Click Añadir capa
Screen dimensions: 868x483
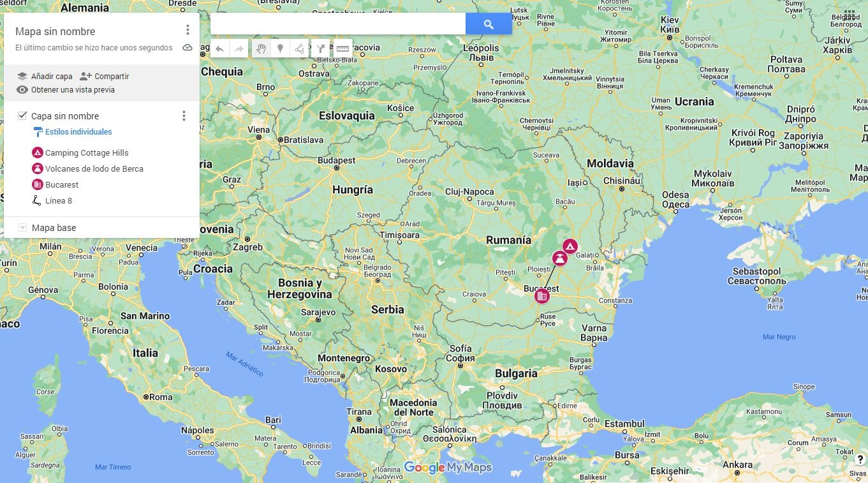45,76
